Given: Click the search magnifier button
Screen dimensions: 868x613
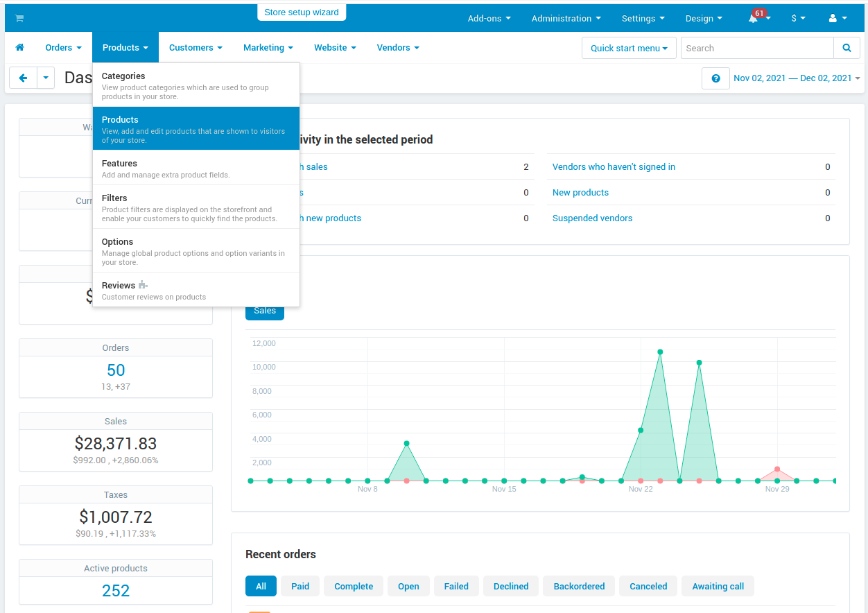Looking at the screenshot, I should coord(847,48).
